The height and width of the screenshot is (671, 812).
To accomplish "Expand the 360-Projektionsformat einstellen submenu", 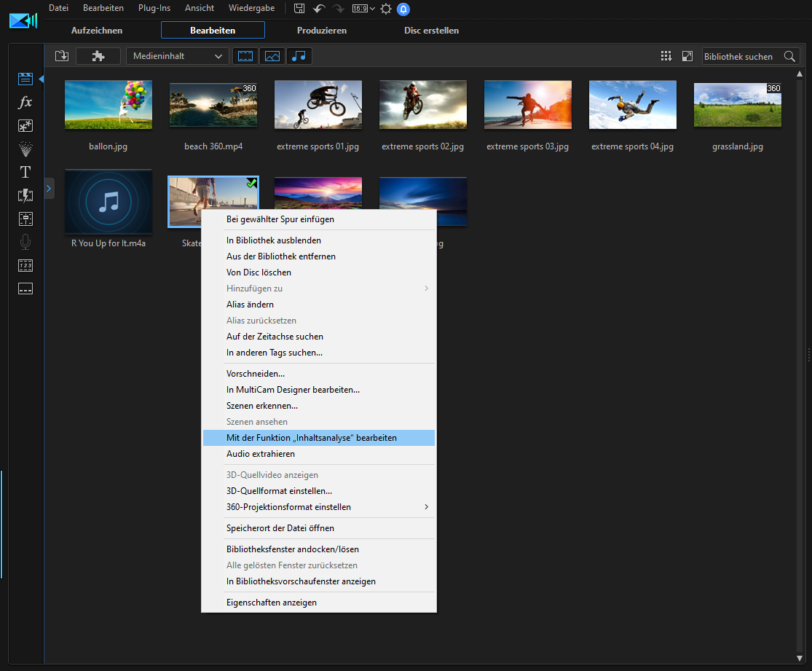I will tap(319, 507).
